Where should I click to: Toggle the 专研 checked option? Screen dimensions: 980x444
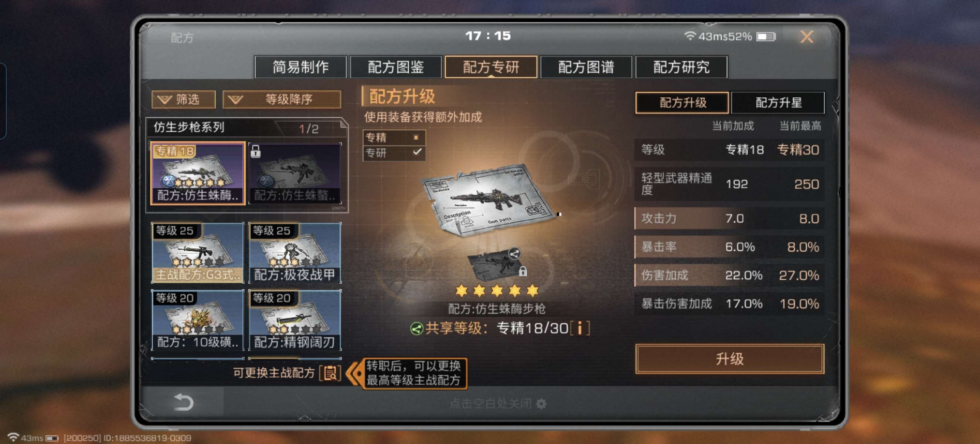(394, 153)
